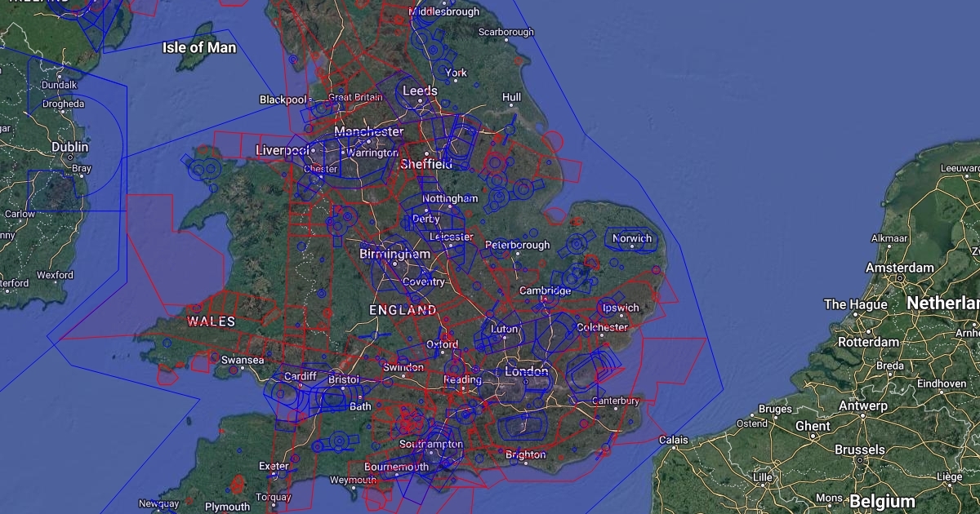980x514 pixels.
Task: Select Southampton on the map
Action: pos(430,445)
